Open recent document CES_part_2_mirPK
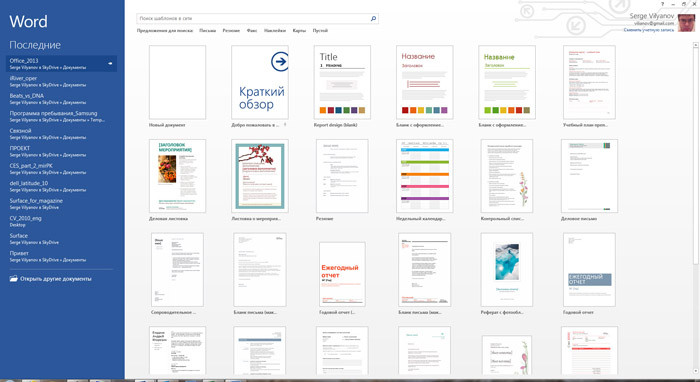 coord(61,169)
